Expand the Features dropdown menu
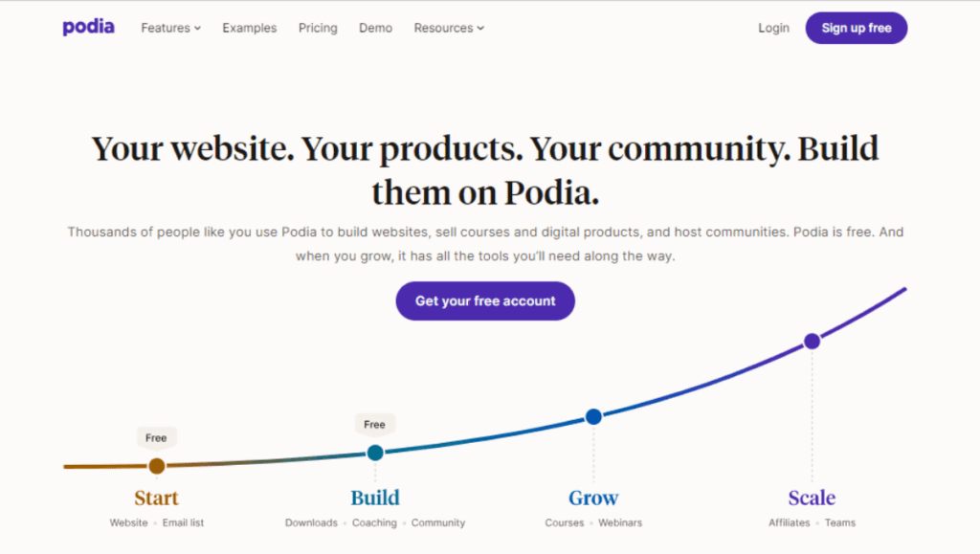Screen dimensions: 980x554 pyautogui.click(x=169, y=28)
